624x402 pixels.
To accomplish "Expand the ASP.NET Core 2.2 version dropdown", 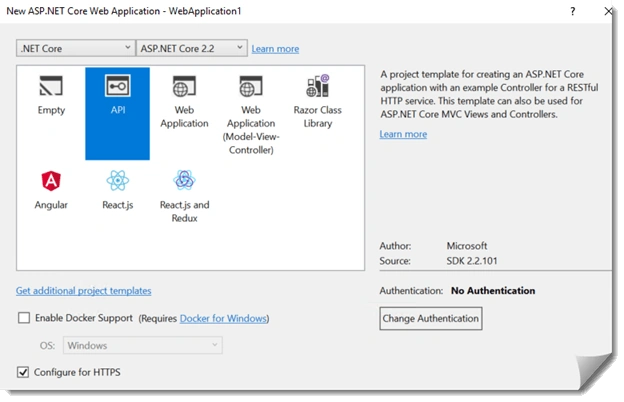I will tap(191, 48).
